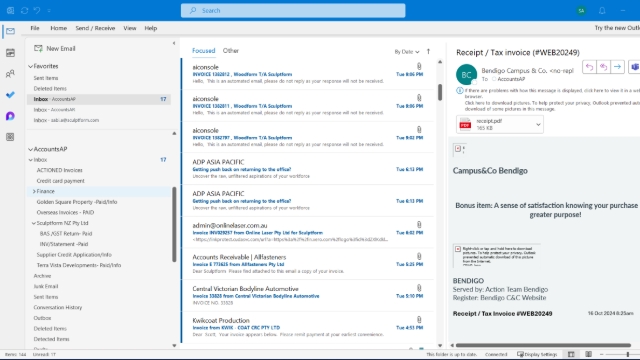640x360 pixels.
Task: Select the Credit card payment folder
Action: click(60, 181)
